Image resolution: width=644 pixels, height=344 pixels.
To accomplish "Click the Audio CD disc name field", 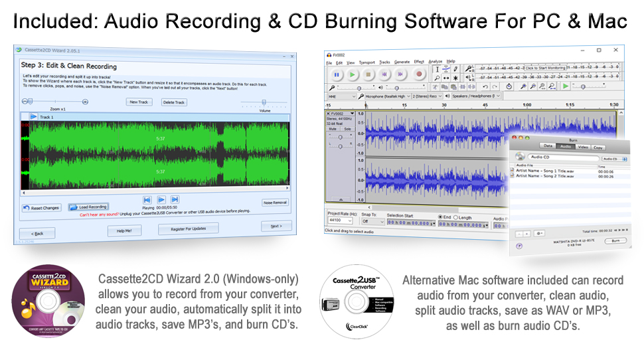I will click(563, 157).
